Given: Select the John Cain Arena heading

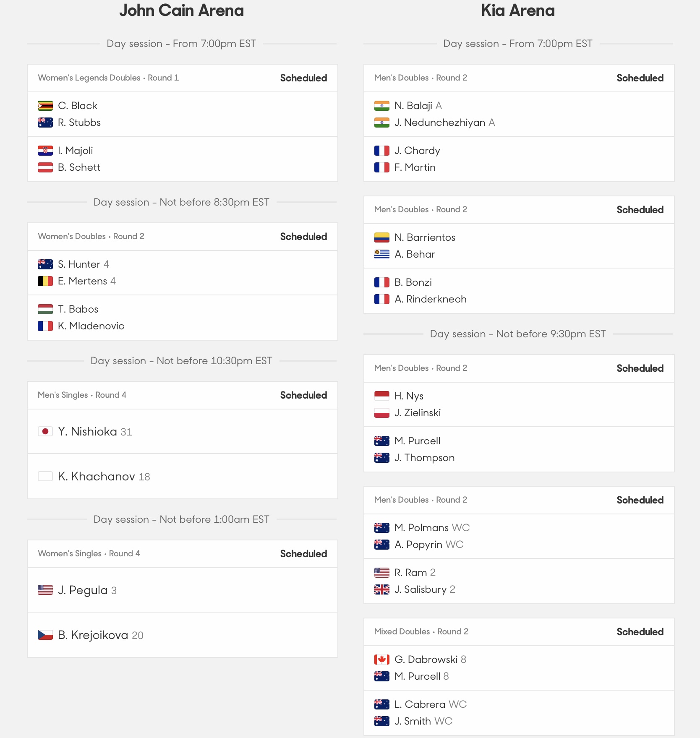Looking at the screenshot, I should pos(181,10).
